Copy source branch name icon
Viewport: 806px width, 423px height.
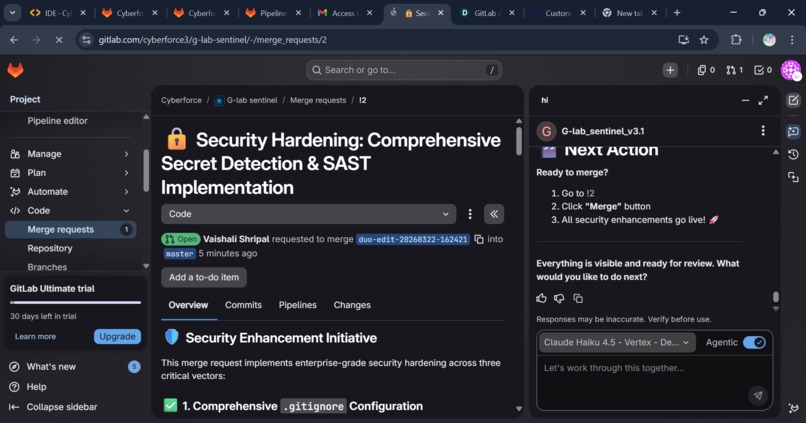click(479, 240)
